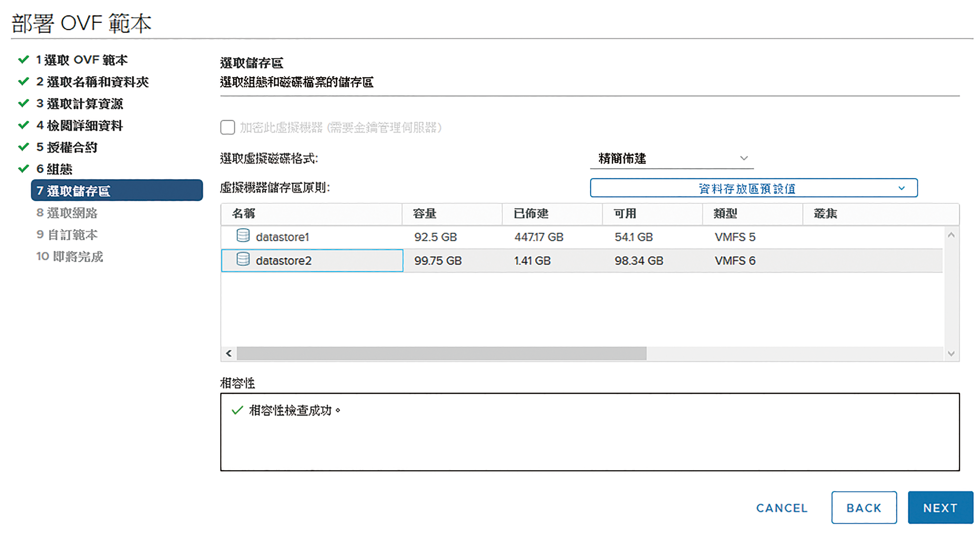This screenshot has width=980, height=534.
Task: Sort by the 已佈建 column header
Action: click(552, 214)
